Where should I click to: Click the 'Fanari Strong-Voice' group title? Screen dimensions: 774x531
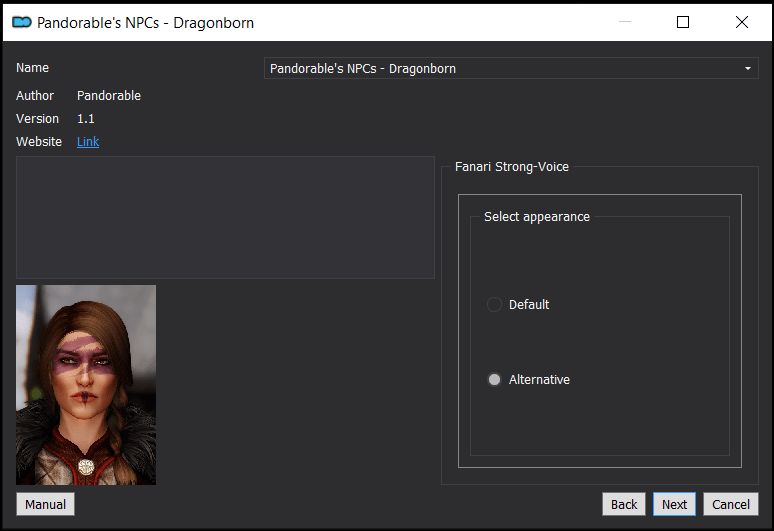tap(511, 167)
